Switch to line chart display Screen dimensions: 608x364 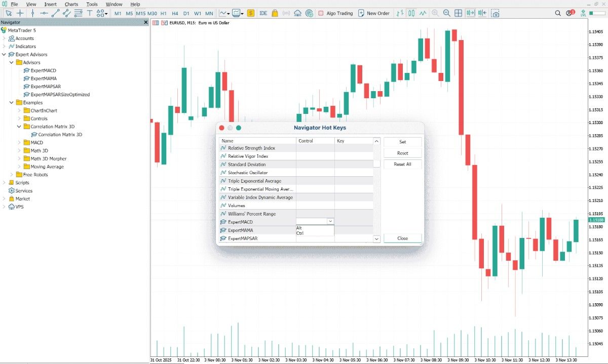click(x=423, y=13)
